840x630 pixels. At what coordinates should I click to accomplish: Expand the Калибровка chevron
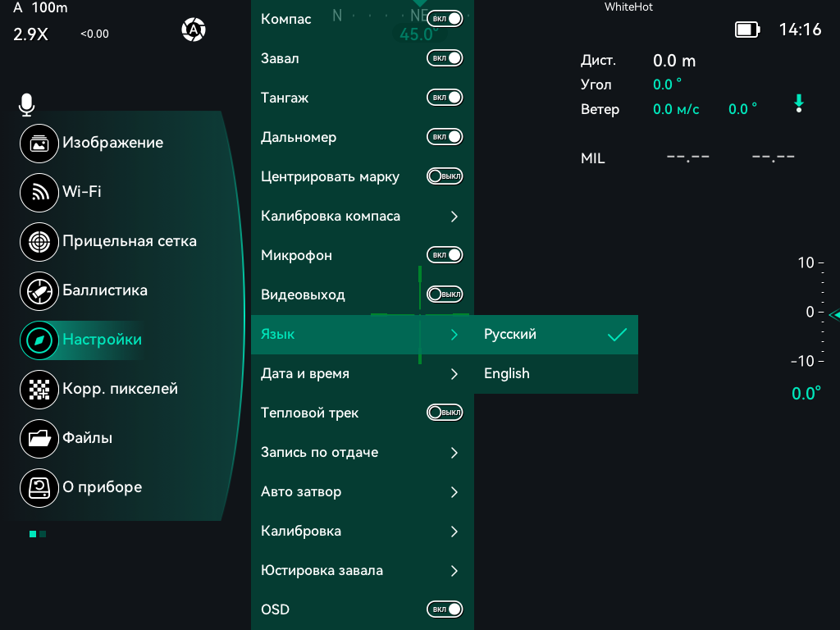point(454,532)
